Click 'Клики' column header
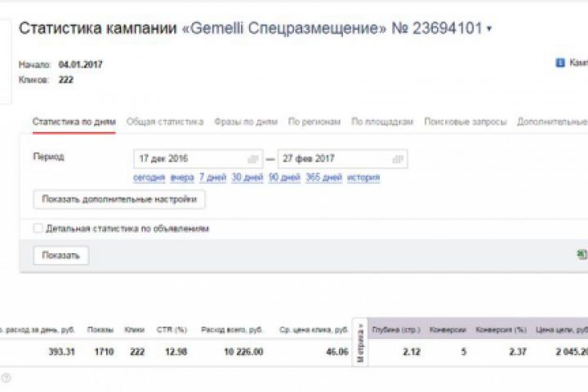 tap(134, 330)
